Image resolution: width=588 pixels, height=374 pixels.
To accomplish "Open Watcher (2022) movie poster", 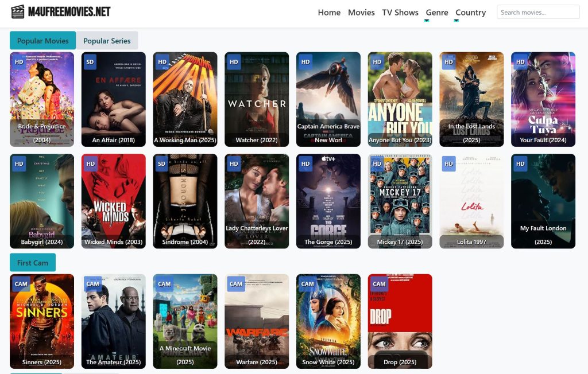I will pyautogui.click(x=257, y=99).
